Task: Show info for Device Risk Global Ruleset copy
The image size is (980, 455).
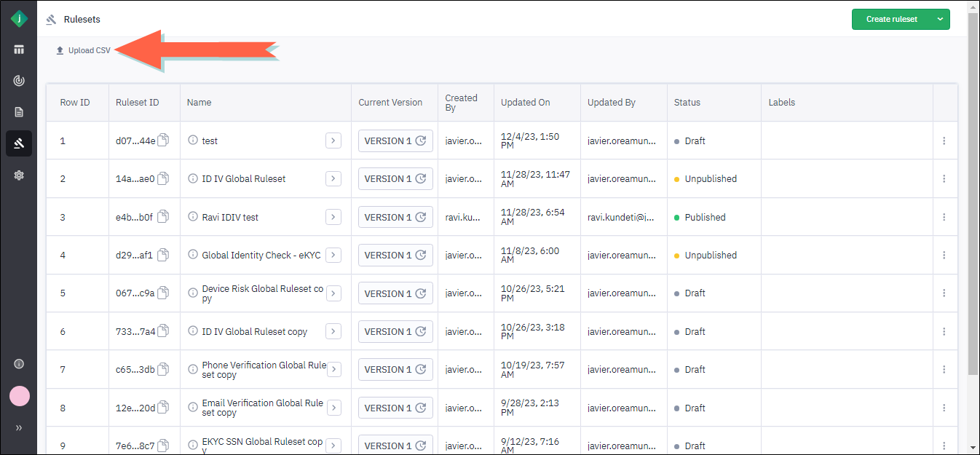Action: [x=193, y=293]
